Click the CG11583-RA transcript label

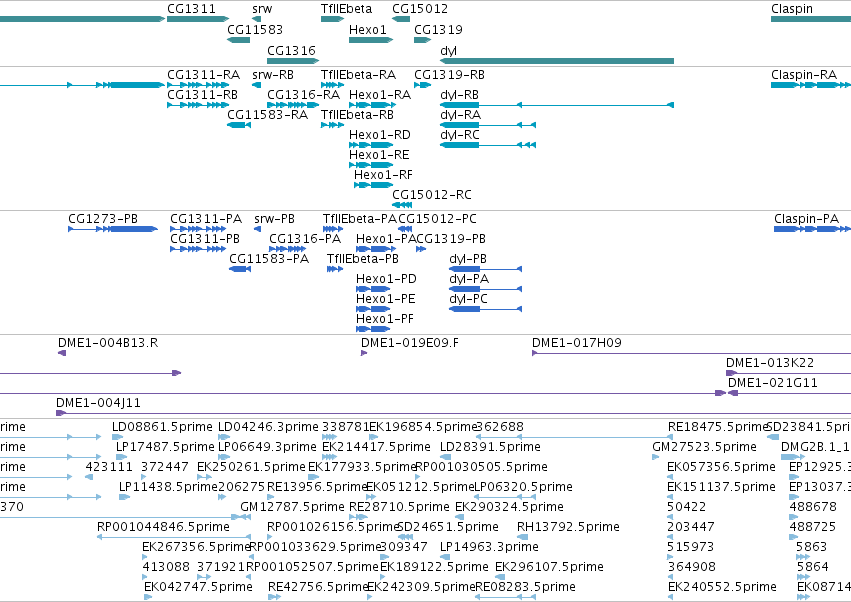pos(267,115)
